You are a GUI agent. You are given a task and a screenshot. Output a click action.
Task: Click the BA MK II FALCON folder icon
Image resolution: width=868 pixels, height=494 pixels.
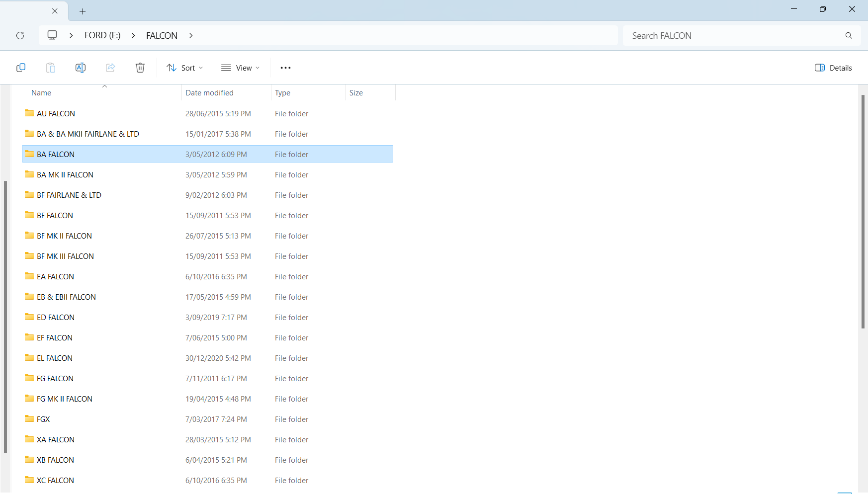(x=29, y=174)
